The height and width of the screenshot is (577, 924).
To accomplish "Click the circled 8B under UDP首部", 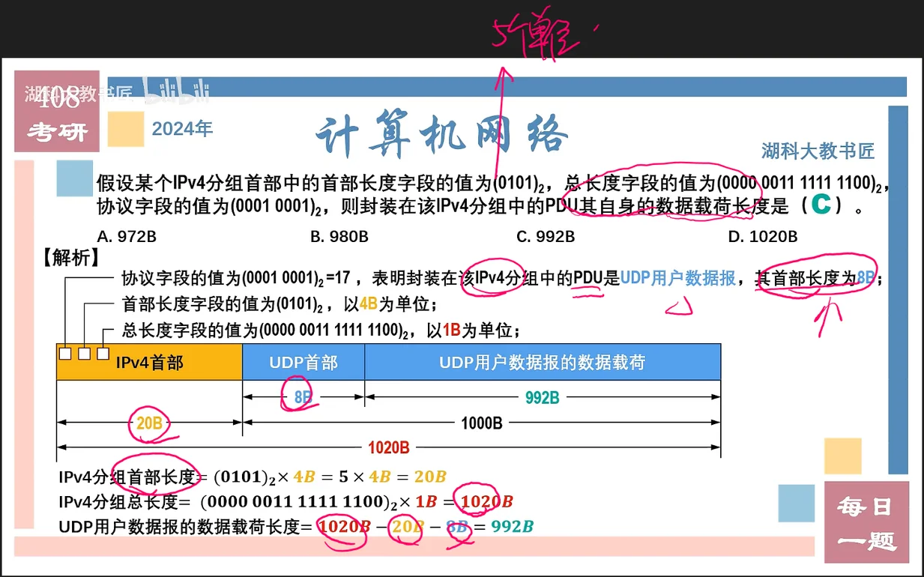I will [303, 397].
